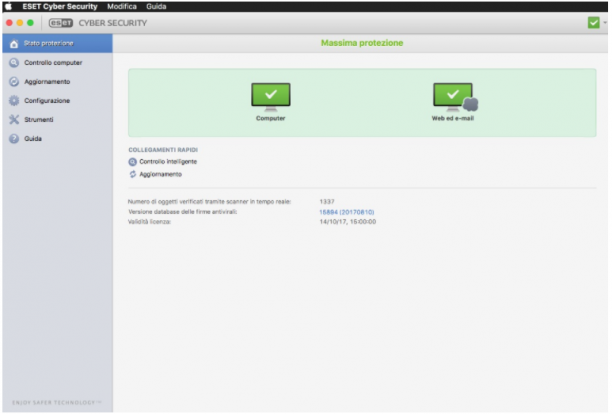Click the Web ed e-mail monitor icon
This screenshot has width=612, height=414.
point(455,97)
